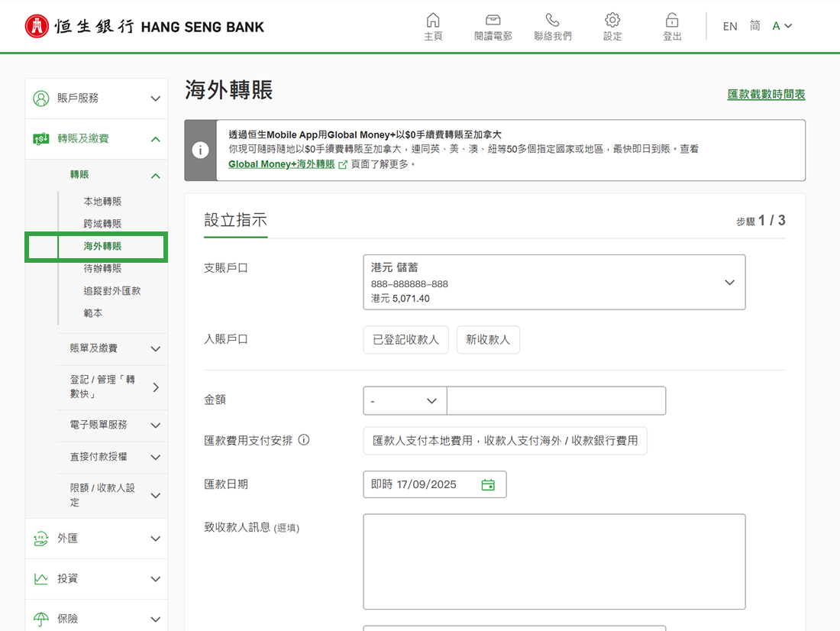Screen dimensions: 840x631
Task: Open the calendar icon in 匯款日期 field
Action: click(x=488, y=484)
